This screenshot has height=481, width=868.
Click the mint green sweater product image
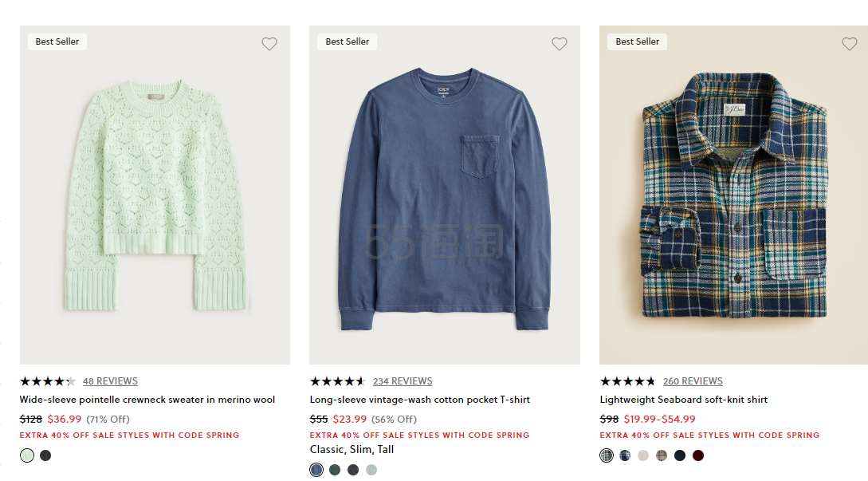155,195
